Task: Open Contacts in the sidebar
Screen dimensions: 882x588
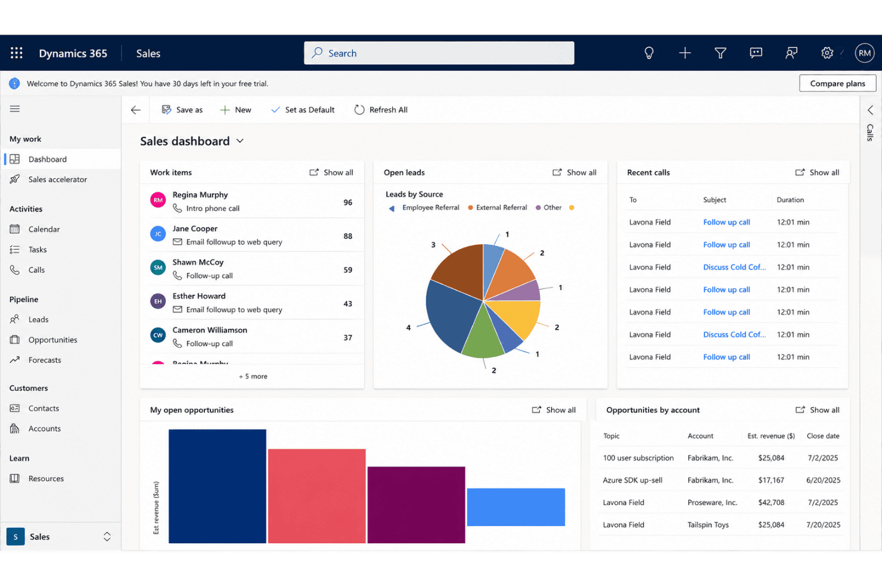Action: (61, 408)
